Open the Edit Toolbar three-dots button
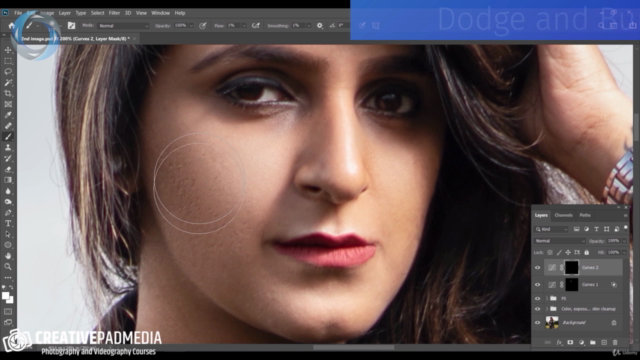Image resolution: width=640 pixels, height=360 pixels. coord(8,278)
